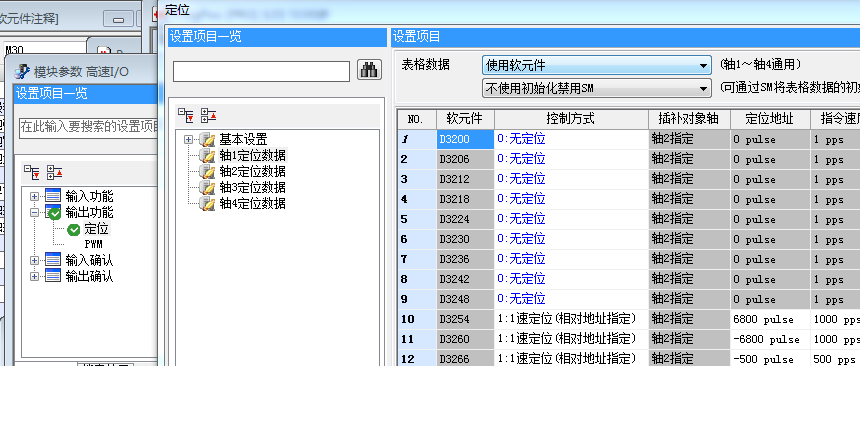The image size is (860, 441).
Task: Click the search field in 定位 panel
Action: click(261, 71)
